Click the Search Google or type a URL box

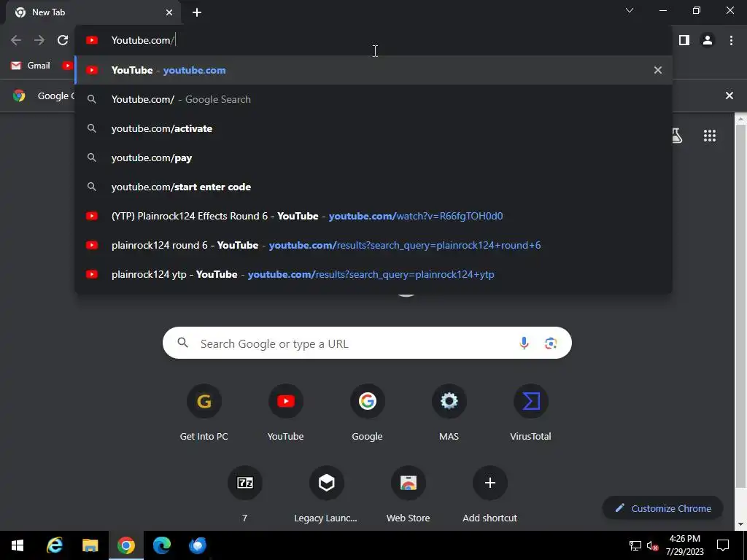point(367,343)
